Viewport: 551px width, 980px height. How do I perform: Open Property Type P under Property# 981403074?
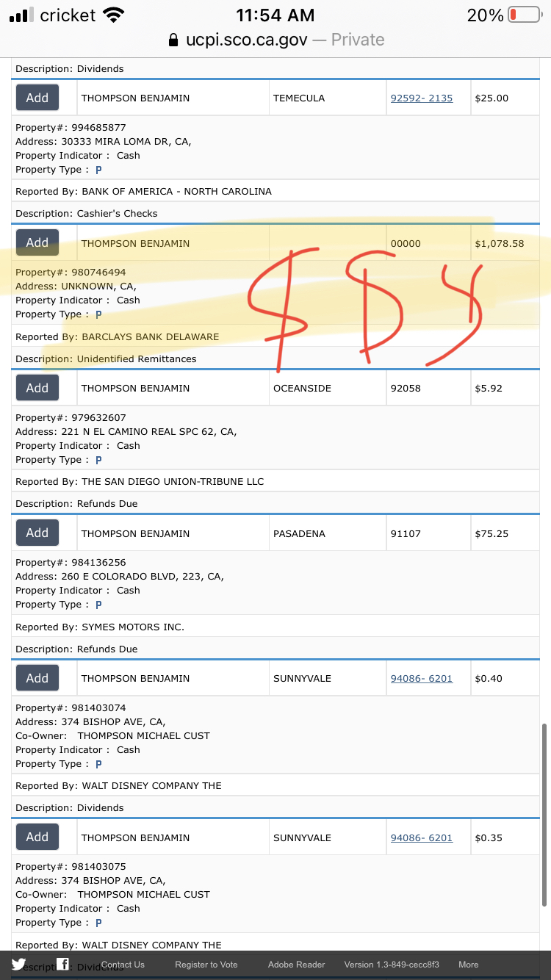pos(98,764)
